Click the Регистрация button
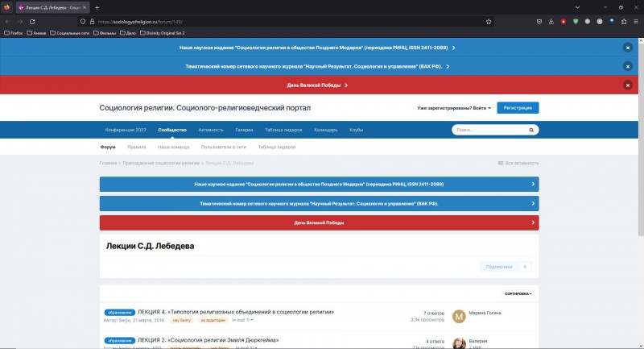The height and width of the screenshot is (349, 644). pyautogui.click(x=518, y=108)
